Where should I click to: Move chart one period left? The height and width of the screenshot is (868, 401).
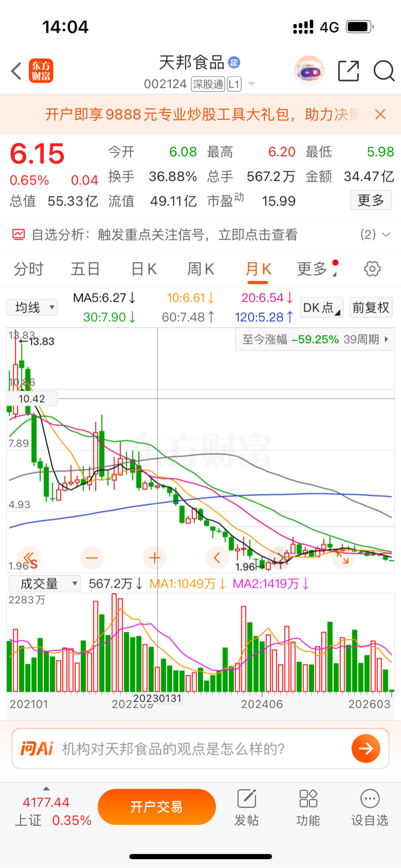(217, 558)
